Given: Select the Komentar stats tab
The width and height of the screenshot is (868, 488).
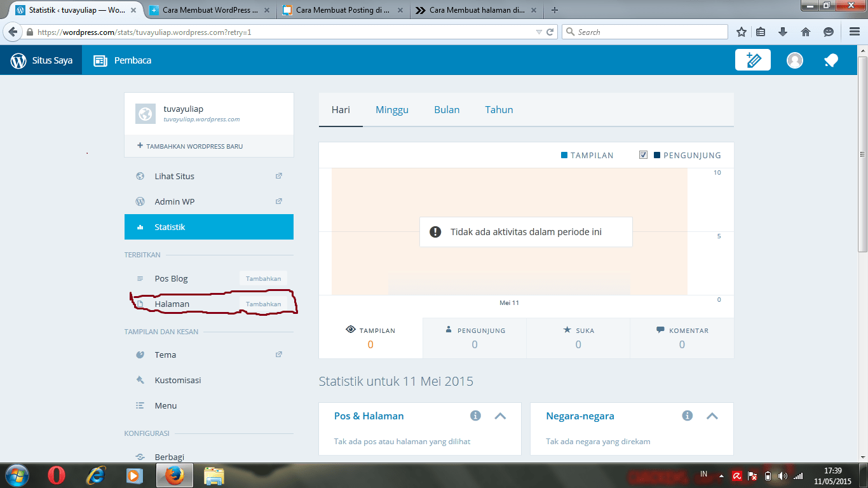Looking at the screenshot, I should click(682, 338).
